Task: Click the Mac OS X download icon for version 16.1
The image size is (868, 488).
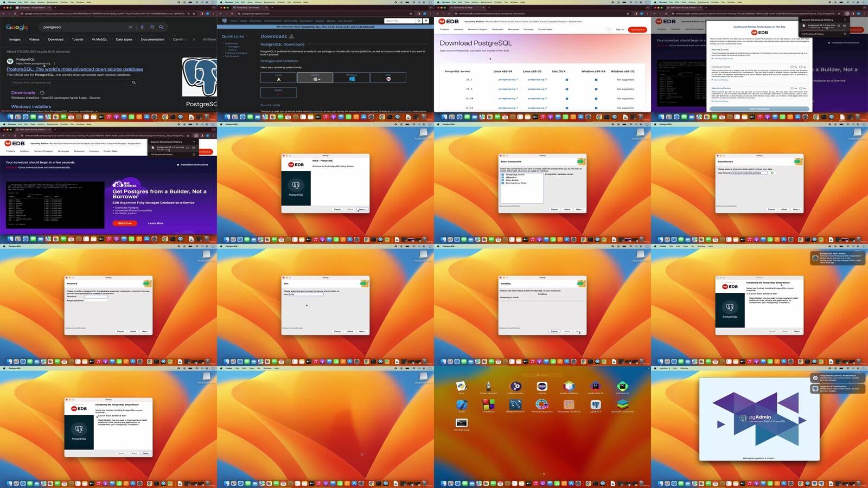Action: click(x=567, y=80)
